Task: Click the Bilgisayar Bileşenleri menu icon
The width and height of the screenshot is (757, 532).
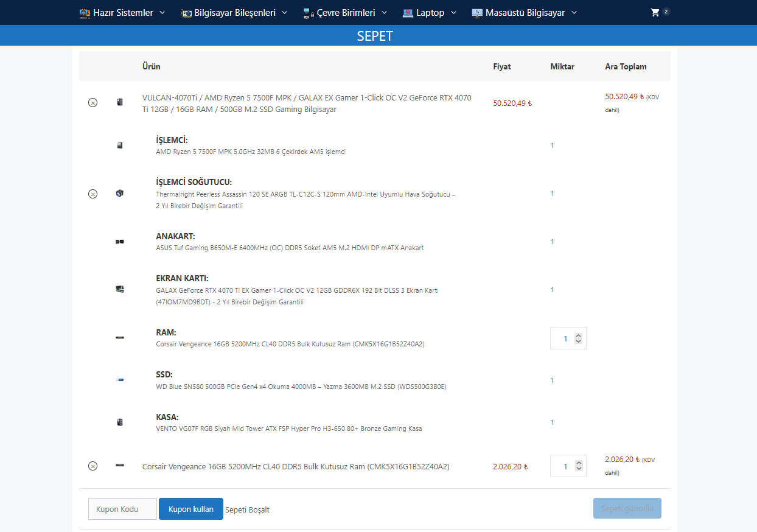Action: click(x=186, y=13)
